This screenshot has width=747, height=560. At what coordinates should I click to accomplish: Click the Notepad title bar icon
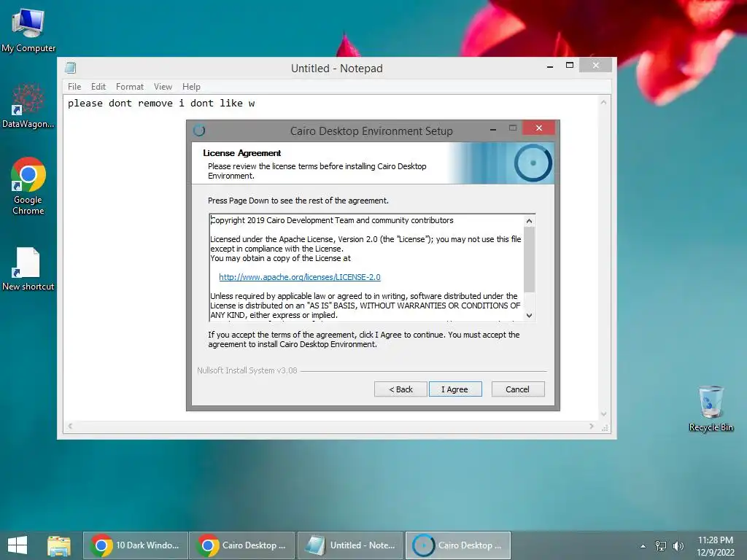[x=71, y=68]
